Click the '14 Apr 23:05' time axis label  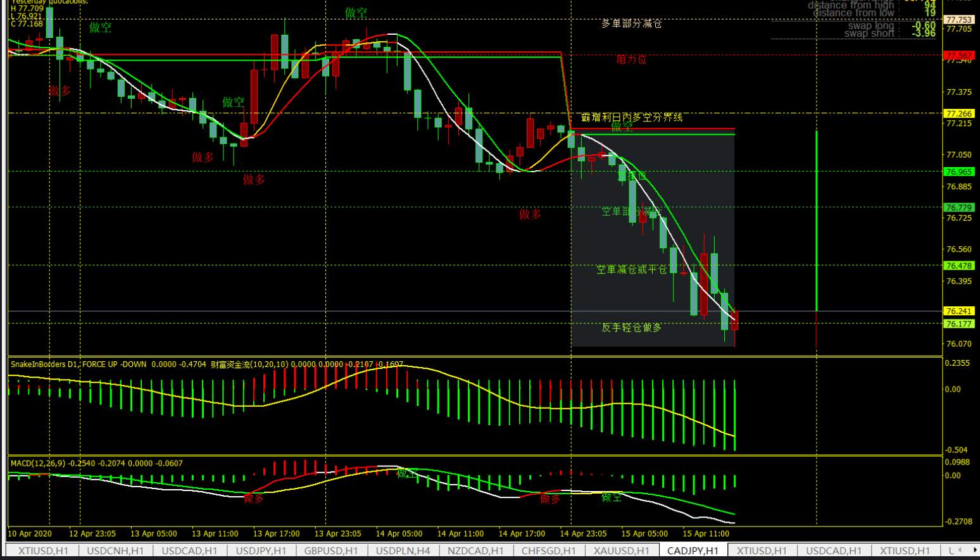click(x=583, y=533)
